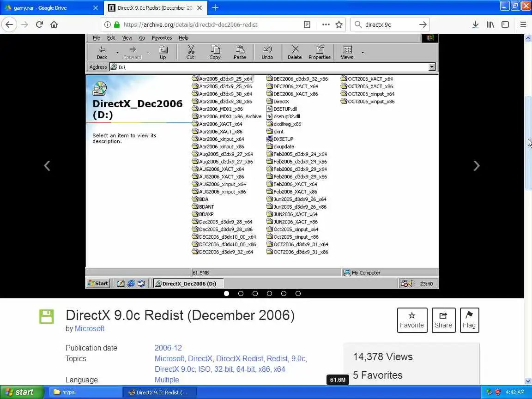Screen dimensions: 532x399
Task: Submit the search with the arrow
Action: tap(423, 24)
